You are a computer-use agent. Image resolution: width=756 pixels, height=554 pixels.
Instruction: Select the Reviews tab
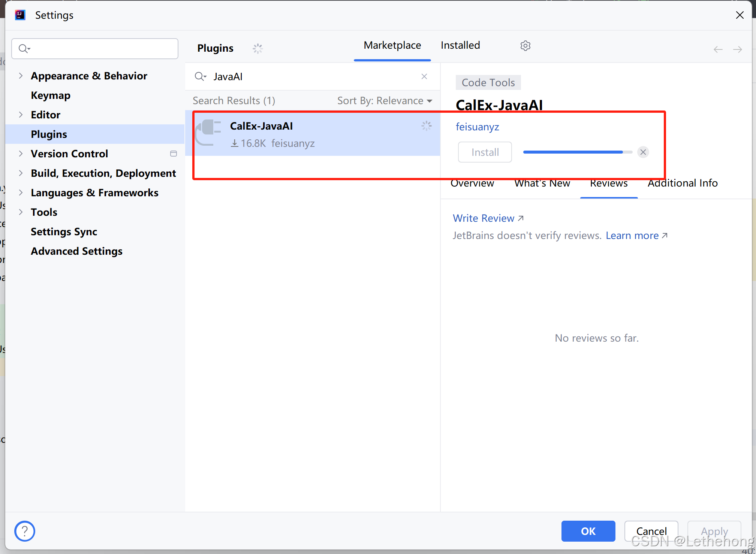(609, 184)
